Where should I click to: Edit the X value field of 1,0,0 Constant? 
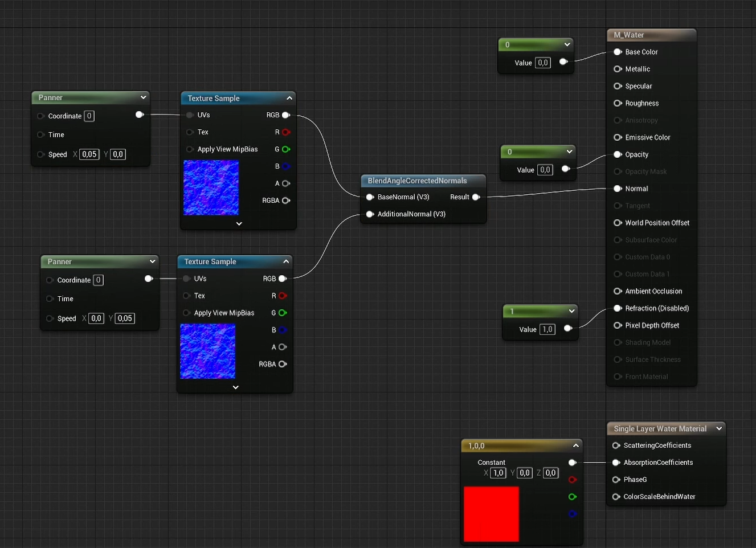pos(498,473)
